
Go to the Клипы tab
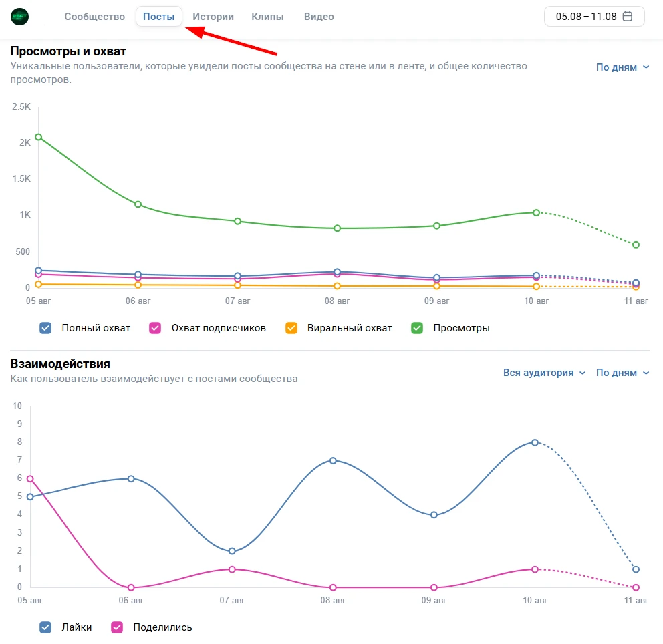pos(267,17)
